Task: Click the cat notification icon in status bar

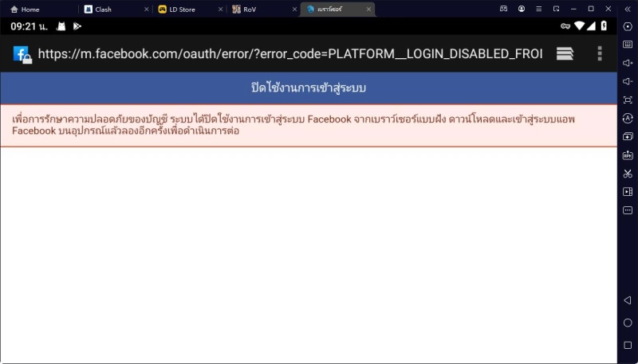Action: tap(61, 26)
